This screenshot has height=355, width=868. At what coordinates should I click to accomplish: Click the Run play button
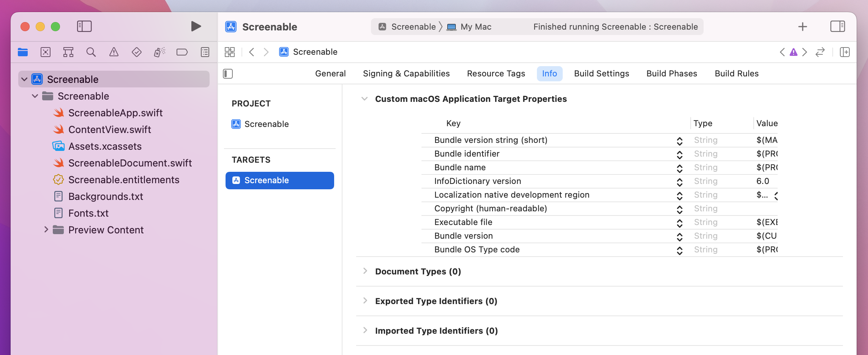[196, 26]
